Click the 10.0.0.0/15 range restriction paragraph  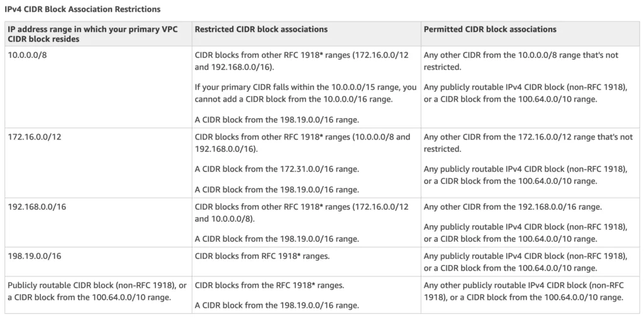(x=306, y=94)
